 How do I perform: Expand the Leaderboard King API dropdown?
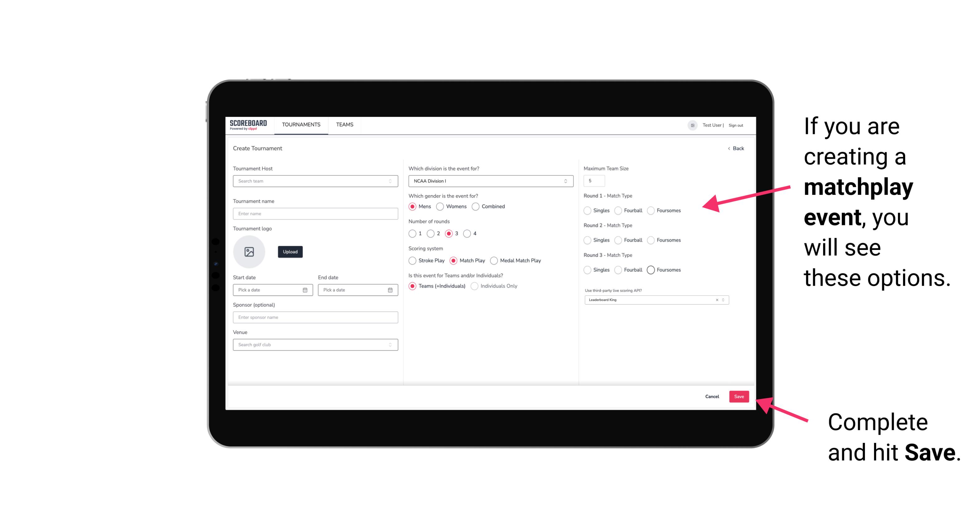722,300
